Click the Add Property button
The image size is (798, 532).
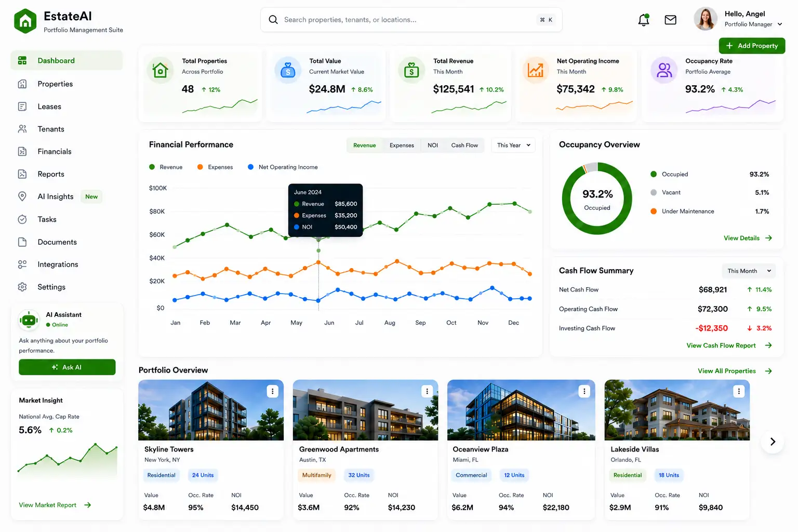[752, 46]
